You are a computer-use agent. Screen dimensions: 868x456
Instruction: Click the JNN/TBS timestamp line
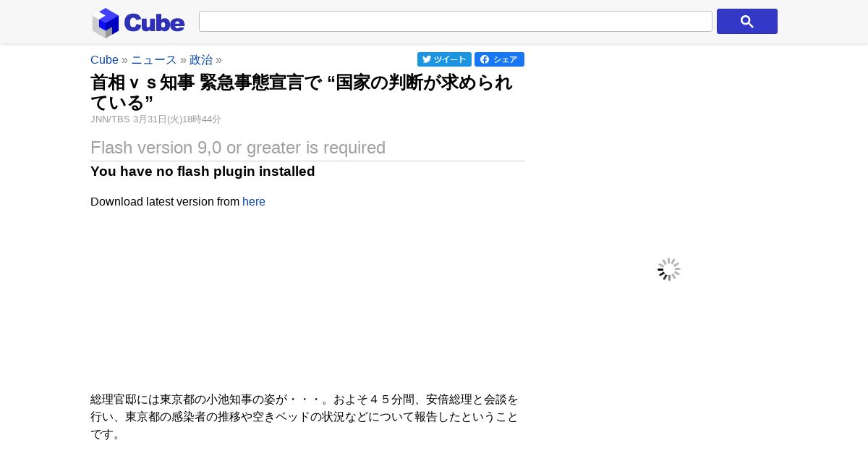point(156,119)
